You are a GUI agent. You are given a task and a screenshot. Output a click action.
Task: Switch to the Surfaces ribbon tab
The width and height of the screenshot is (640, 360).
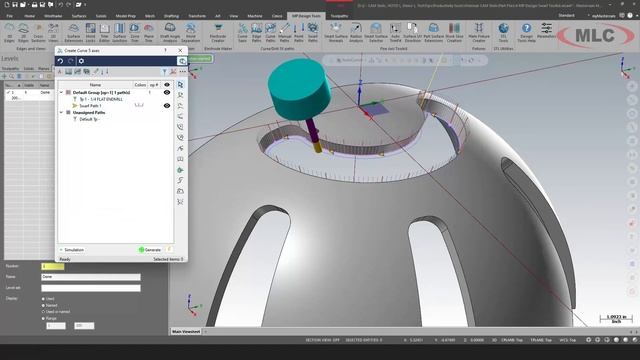coord(79,16)
